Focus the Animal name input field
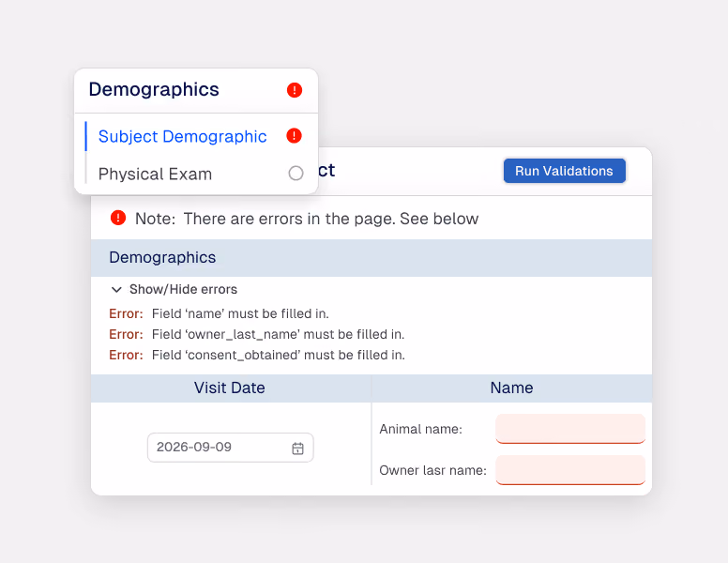The image size is (728, 563). click(x=570, y=428)
